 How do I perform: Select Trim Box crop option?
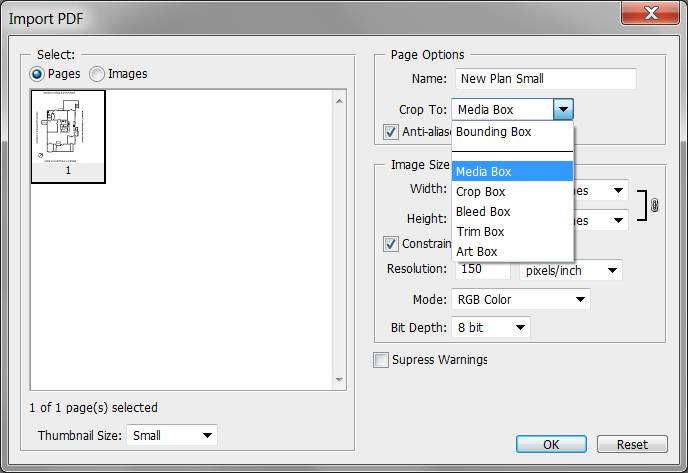[x=481, y=231]
